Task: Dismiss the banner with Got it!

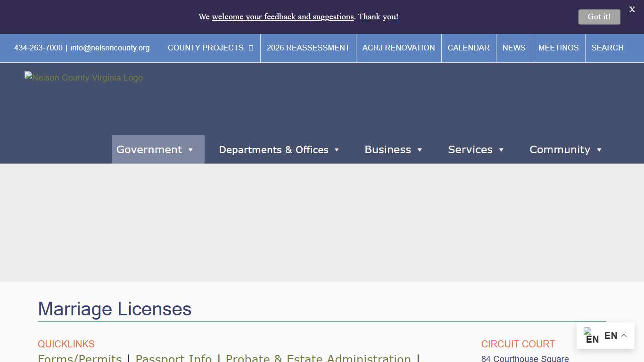Action: (599, 16)
